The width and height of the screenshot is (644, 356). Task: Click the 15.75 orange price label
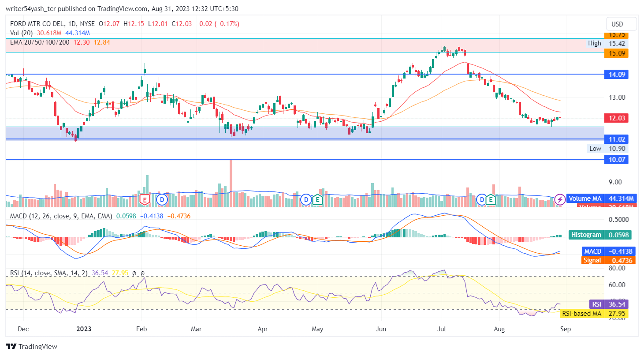(616, 35)
